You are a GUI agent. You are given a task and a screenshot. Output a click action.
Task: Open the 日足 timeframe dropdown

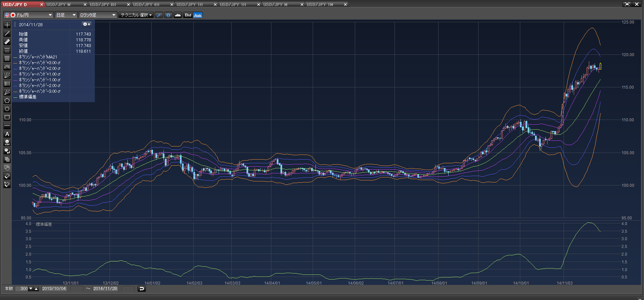[x=66, y=15]
